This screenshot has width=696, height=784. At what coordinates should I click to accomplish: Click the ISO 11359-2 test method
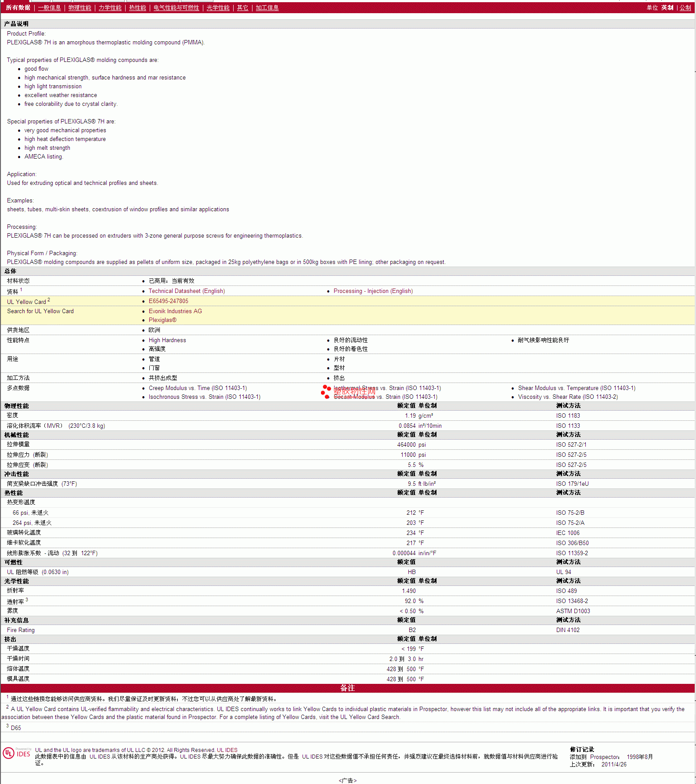[572, 553]
